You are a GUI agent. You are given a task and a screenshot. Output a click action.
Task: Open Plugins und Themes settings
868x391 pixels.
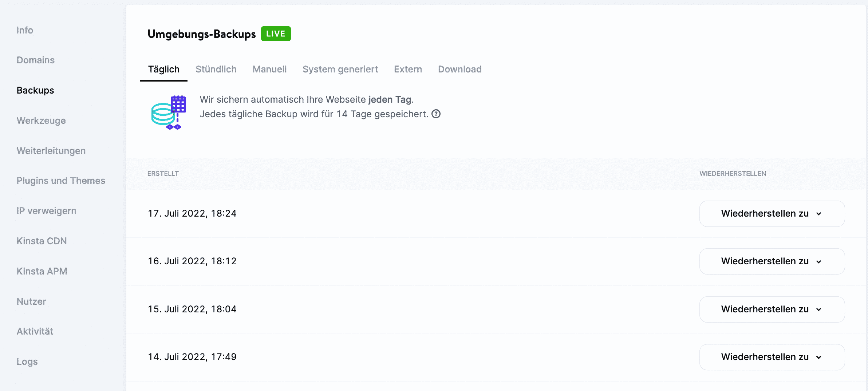point(61,180)
